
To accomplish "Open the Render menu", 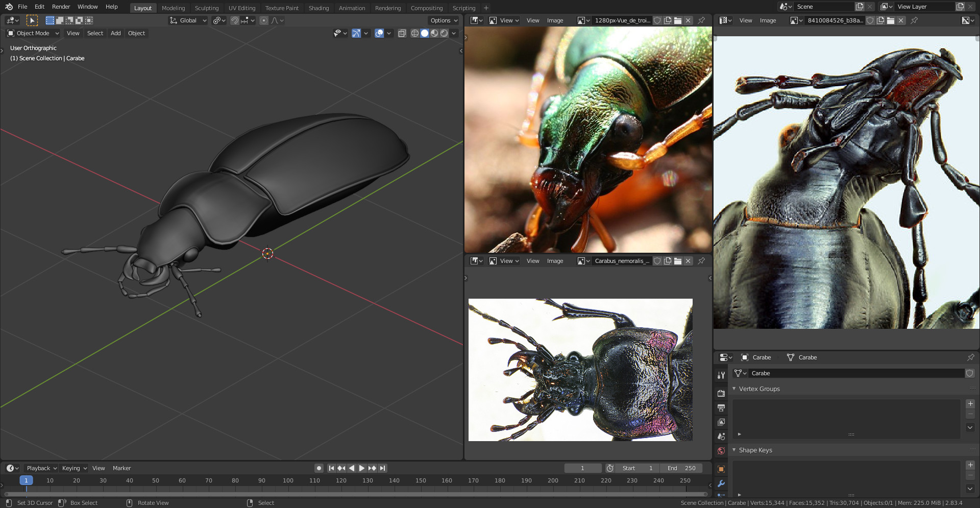I will [x=61, y=7].
